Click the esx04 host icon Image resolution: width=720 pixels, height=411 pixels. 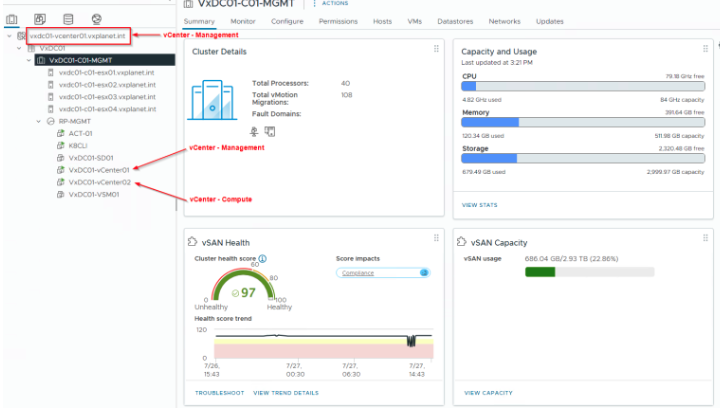tap(51, 109)
